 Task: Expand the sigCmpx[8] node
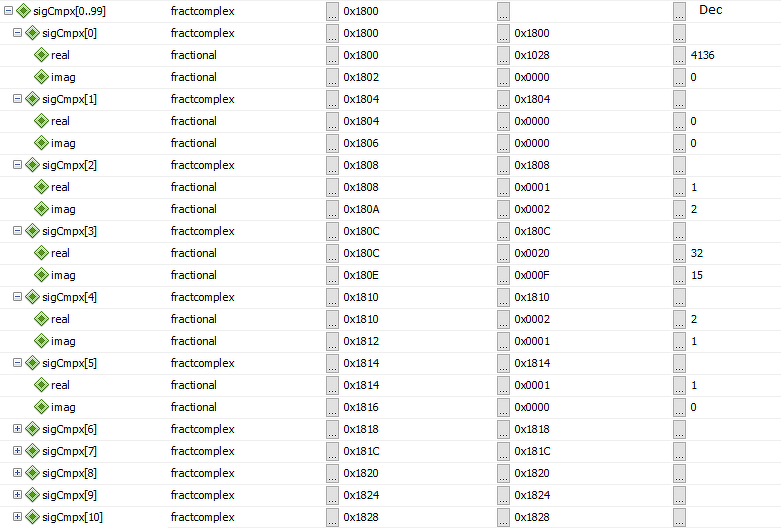17,473
